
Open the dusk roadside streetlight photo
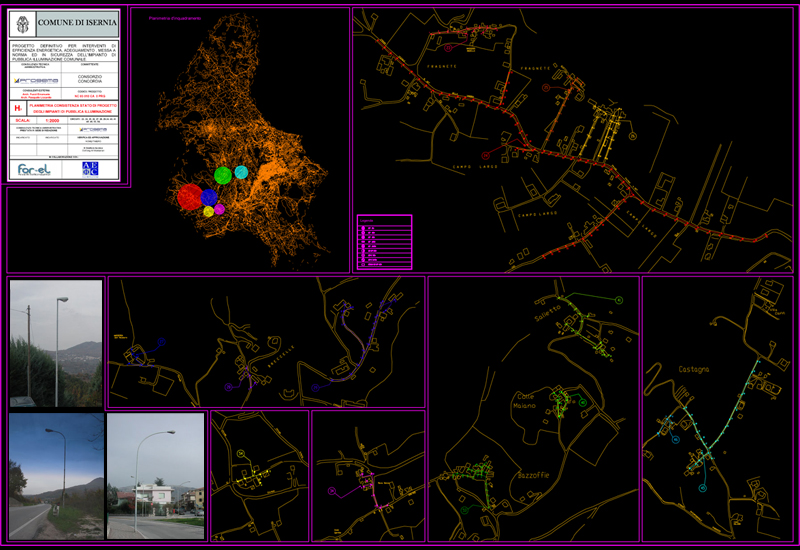[x=56, y=476]
